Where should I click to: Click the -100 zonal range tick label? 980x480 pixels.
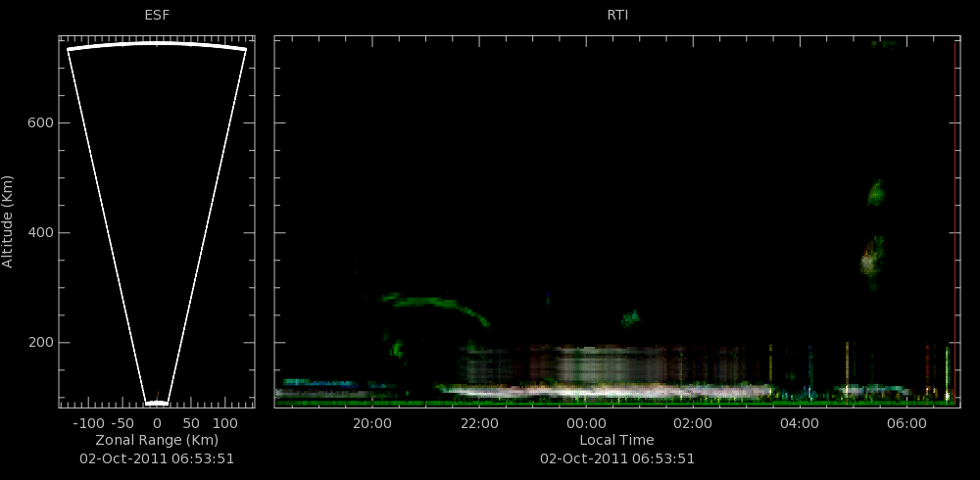(x=88, y=424)
